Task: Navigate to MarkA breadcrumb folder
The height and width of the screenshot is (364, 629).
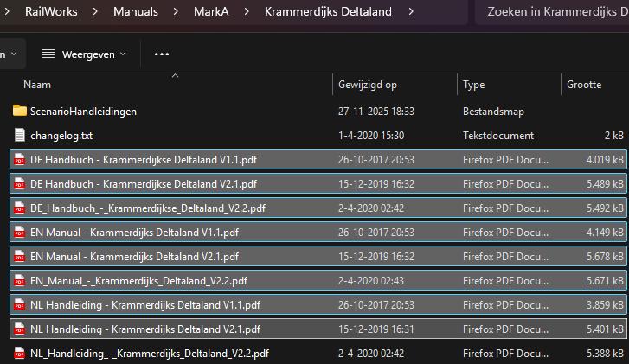Action: (211, 11)
